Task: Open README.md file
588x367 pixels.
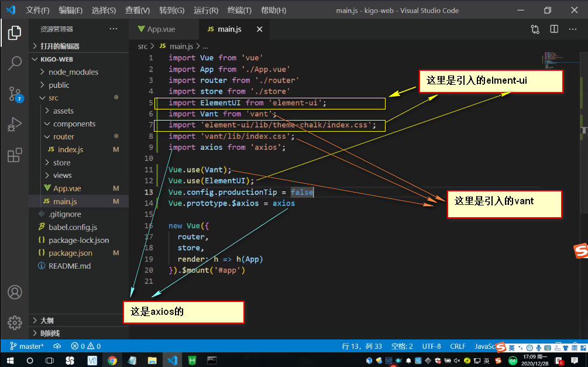Action: [79, 266]
